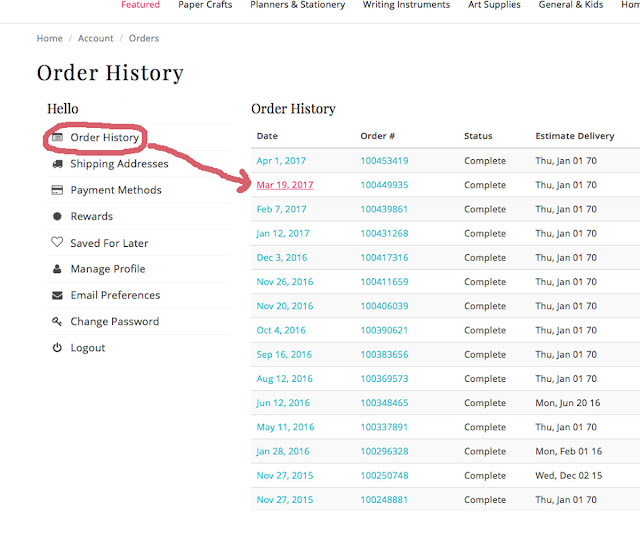Open the Jun 12, 2016 order date
The height and width of the screenshot is (541, 640).
pyautogui.click(x=283, y=403)
